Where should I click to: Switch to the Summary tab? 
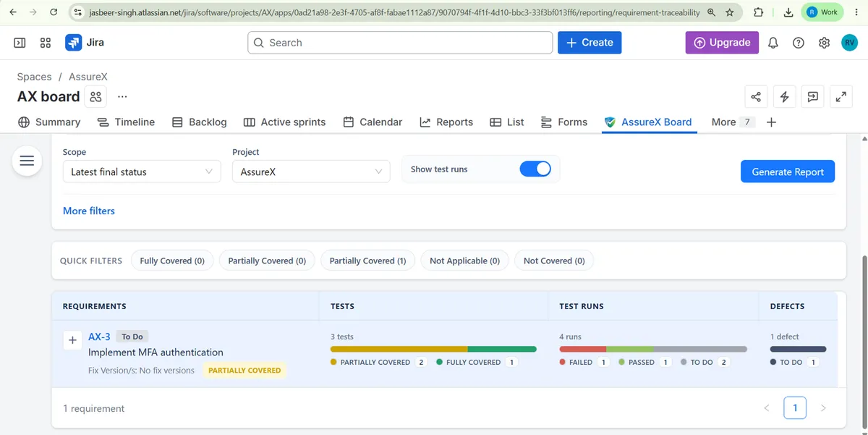pos(49,122)
